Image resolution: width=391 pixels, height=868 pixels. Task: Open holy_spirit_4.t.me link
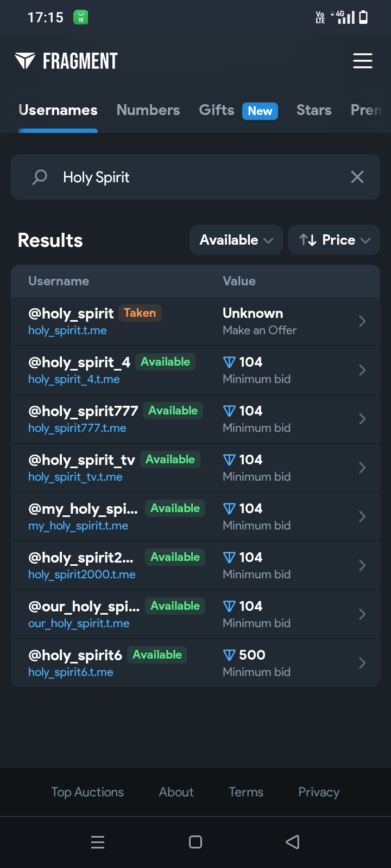pyautogui.click(x=74, y=379)
